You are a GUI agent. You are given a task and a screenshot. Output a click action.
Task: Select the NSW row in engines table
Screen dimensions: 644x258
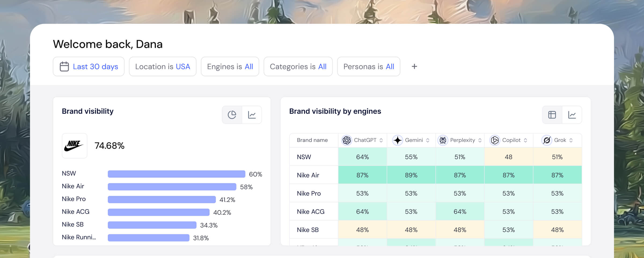[436, 157]
